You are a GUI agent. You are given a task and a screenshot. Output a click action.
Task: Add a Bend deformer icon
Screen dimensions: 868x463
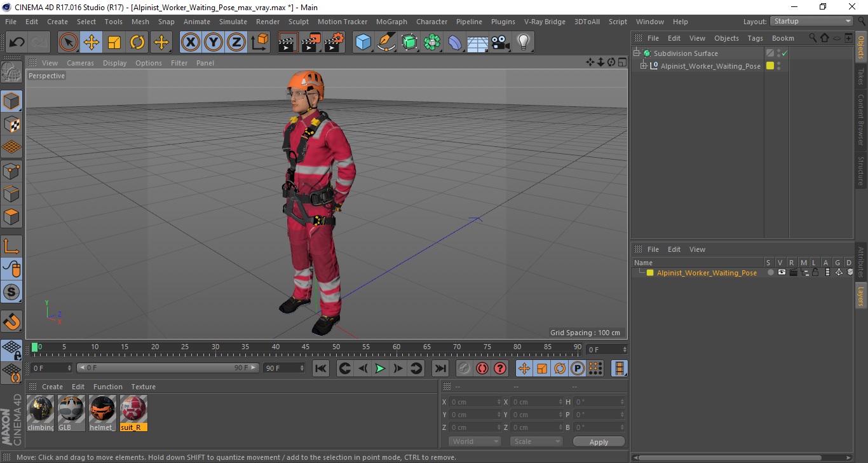point(455,43)
